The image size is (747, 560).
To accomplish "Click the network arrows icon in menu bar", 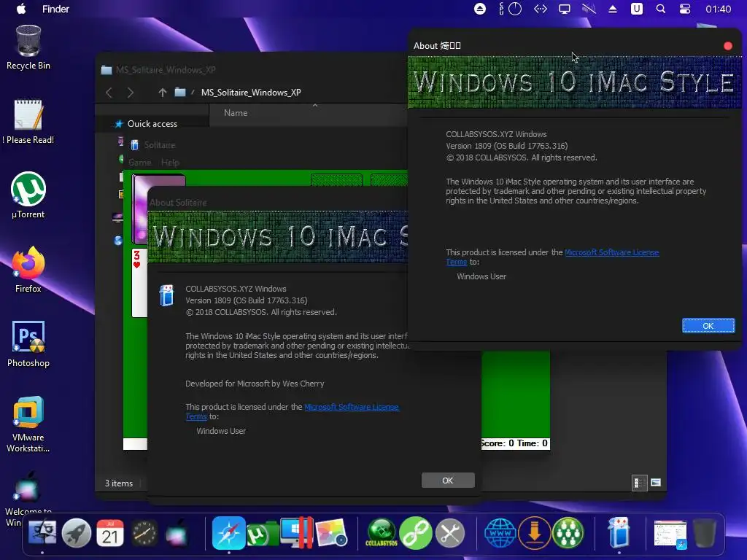I will pyautogui.click(x=541, y=9).
